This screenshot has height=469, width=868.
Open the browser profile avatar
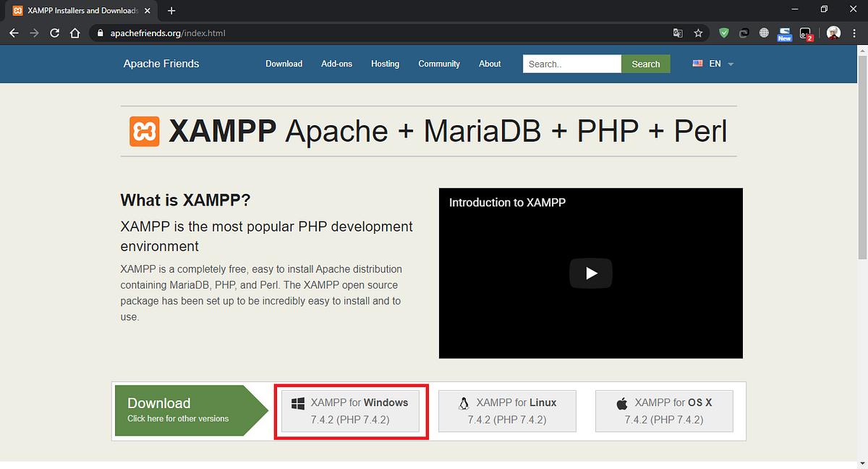pos(833,33)
